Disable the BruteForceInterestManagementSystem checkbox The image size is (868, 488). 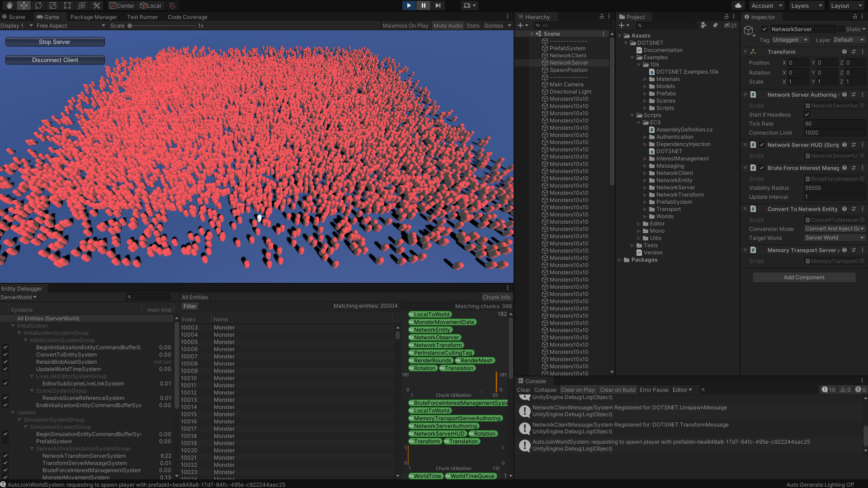click(x=5, y=470)
